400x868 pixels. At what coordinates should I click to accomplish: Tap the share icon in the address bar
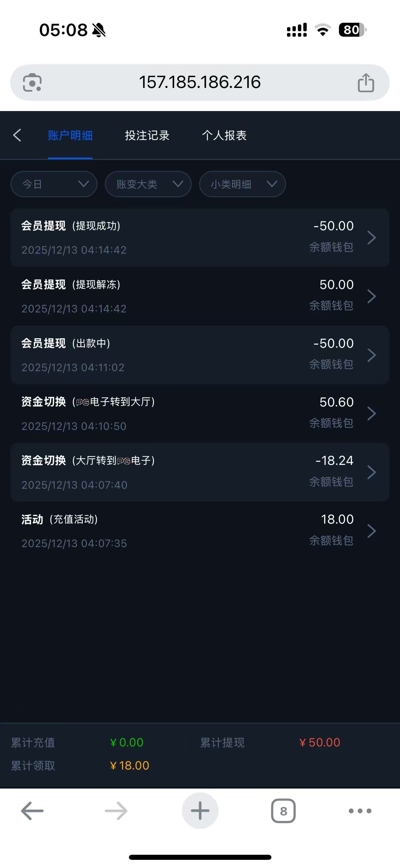click(x=366, y=83)
